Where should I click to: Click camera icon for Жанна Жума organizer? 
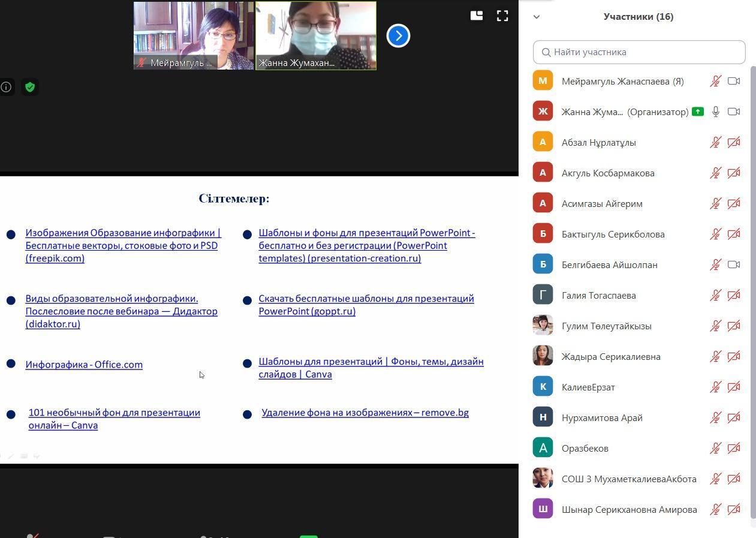[734, 112]
